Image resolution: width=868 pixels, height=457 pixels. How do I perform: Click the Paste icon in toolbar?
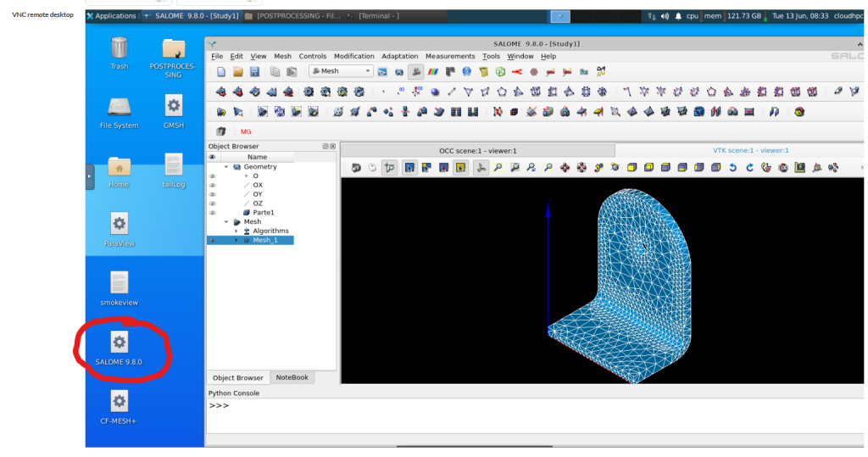[292, 71]
